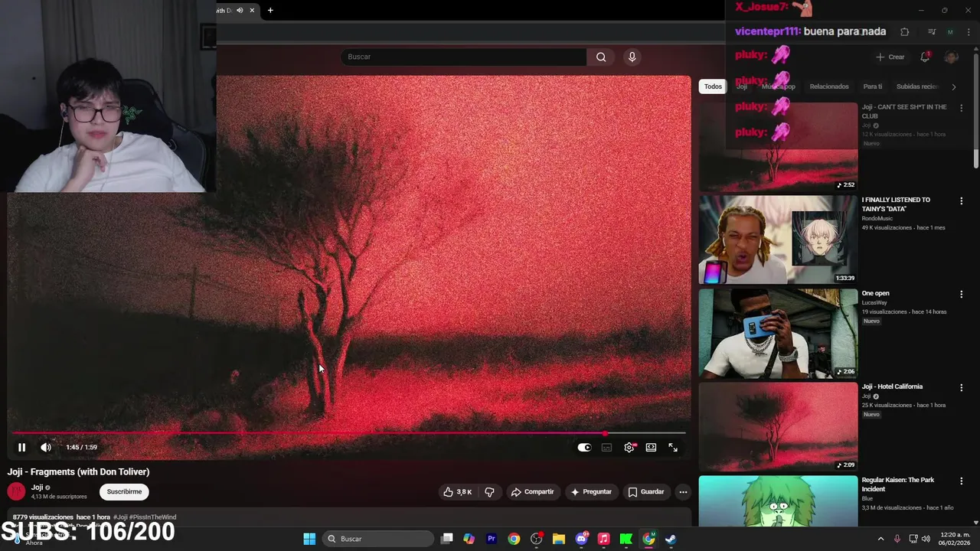Image resolution: width=980 pixels, height=551 pixels.
Task: Dislike the video with thumbs down
Action: 489,492
